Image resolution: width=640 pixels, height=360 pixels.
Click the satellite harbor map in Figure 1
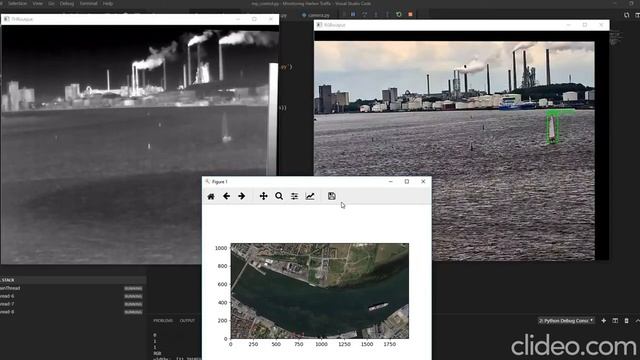320,291
